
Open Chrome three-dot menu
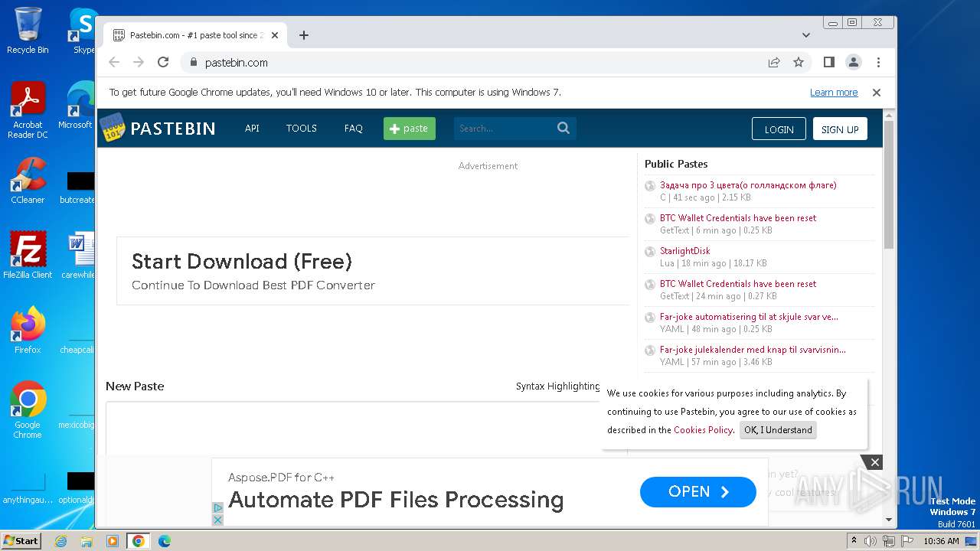pos(878,63)
